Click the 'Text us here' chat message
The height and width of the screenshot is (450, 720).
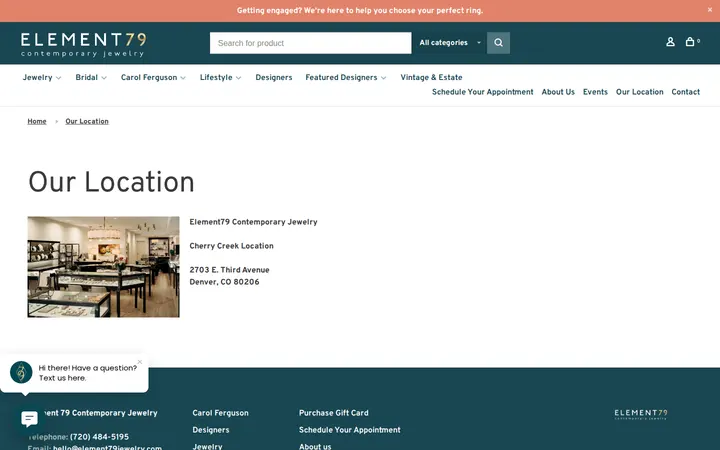[62, 378]
